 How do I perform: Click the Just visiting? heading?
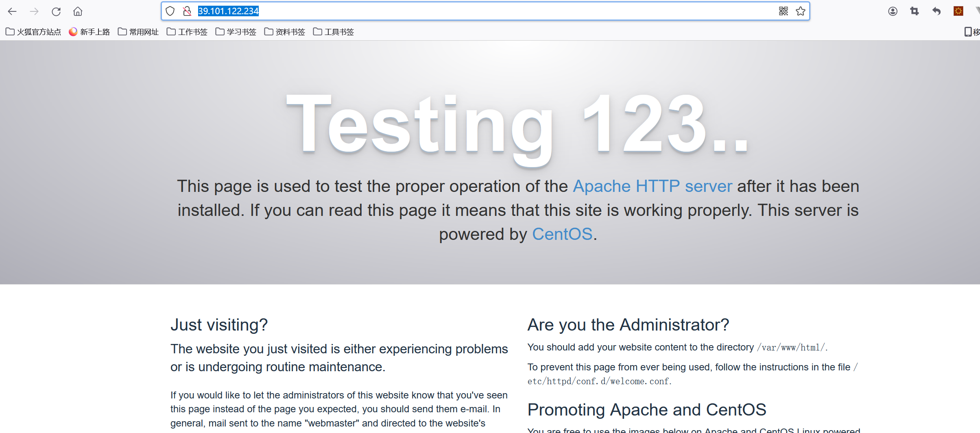click(x=219, y=325)
